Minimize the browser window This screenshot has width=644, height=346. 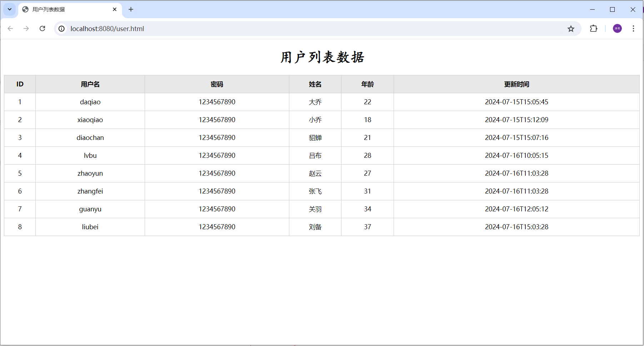592,9
